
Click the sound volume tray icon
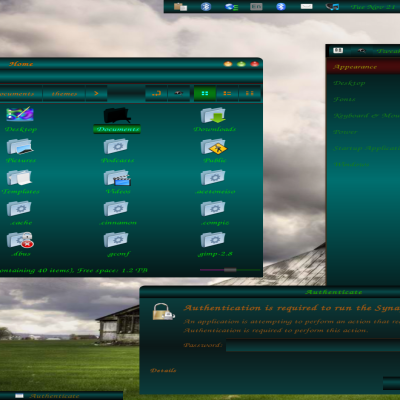coord(332,7)
